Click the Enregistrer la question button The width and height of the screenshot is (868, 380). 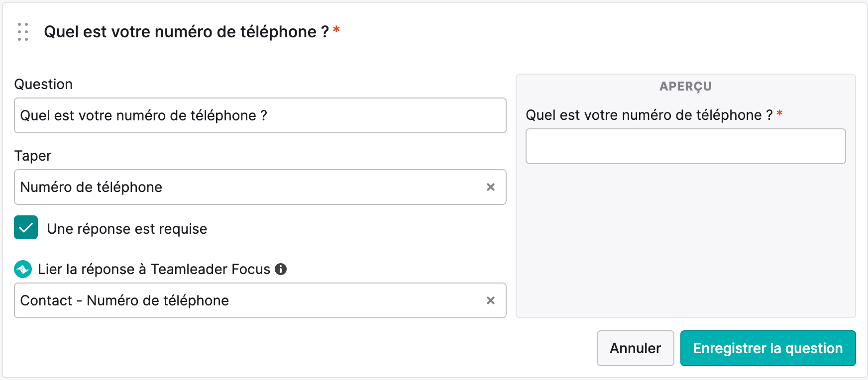coord(768,348)
